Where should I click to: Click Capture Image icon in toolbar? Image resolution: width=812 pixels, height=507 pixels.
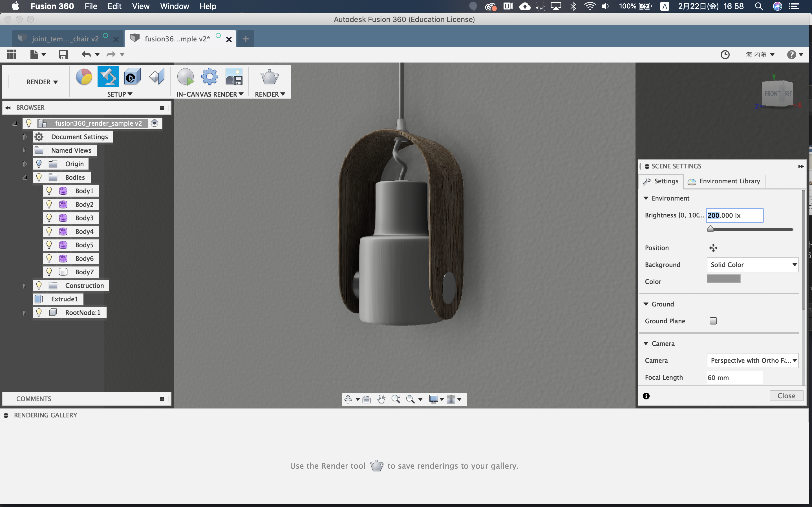[x=234, y=77]
